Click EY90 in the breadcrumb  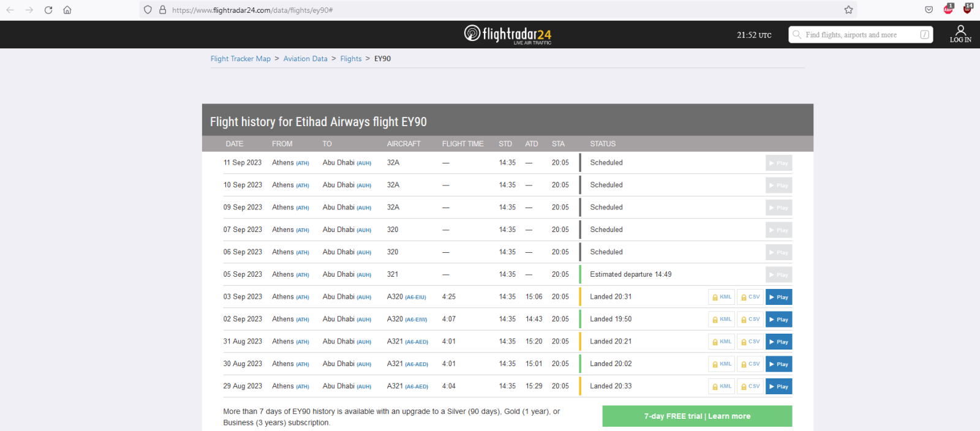(x=382, y=59)
